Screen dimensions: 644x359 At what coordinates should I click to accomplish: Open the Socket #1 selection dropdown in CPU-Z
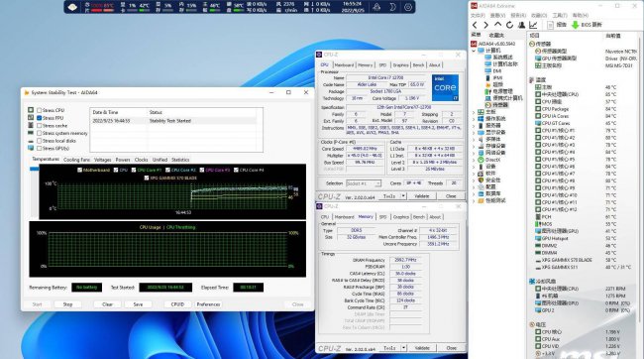pos(363,183)
